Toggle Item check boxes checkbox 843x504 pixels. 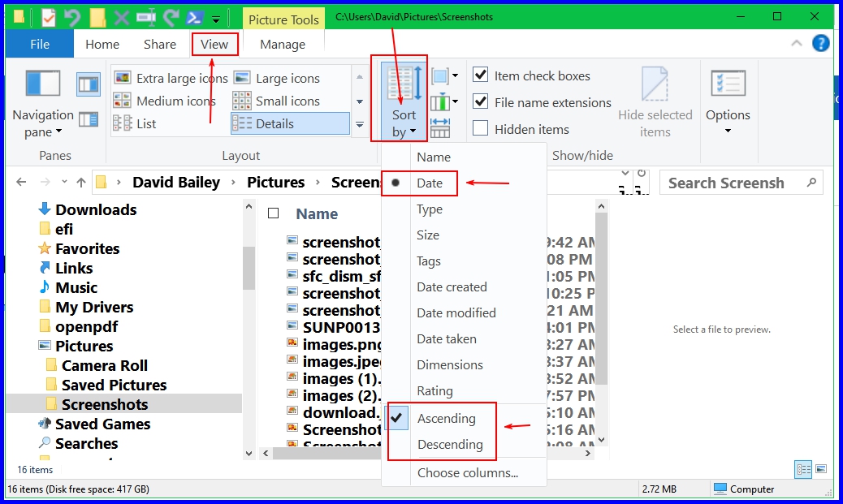pos(481,75)
